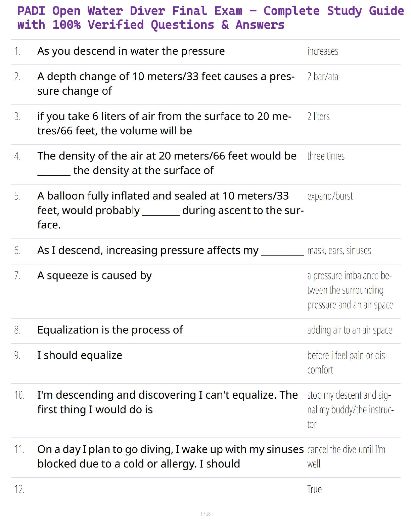Click the answer "increases" for question 1
This screenshot has width=411, height=532.
tap(323, 51)
